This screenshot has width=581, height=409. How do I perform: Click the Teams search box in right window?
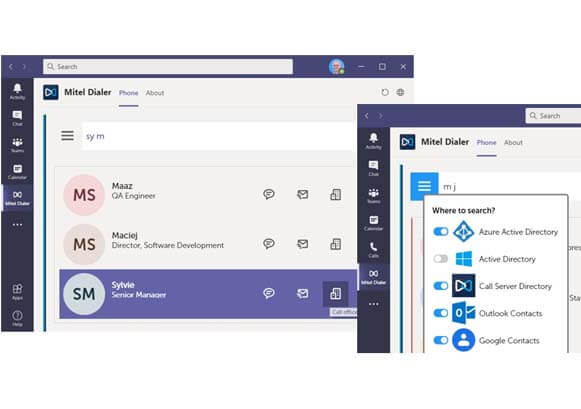point(553,116)
